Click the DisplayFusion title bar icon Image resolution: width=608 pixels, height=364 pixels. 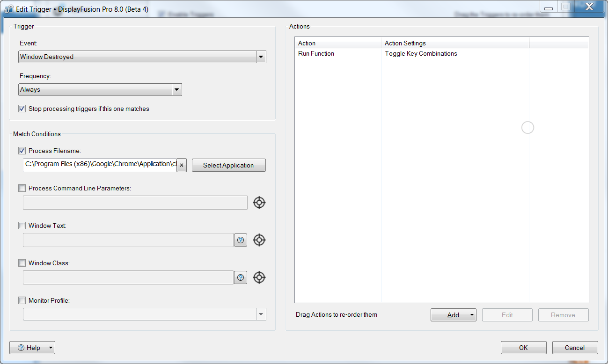[x=8, y=9]
